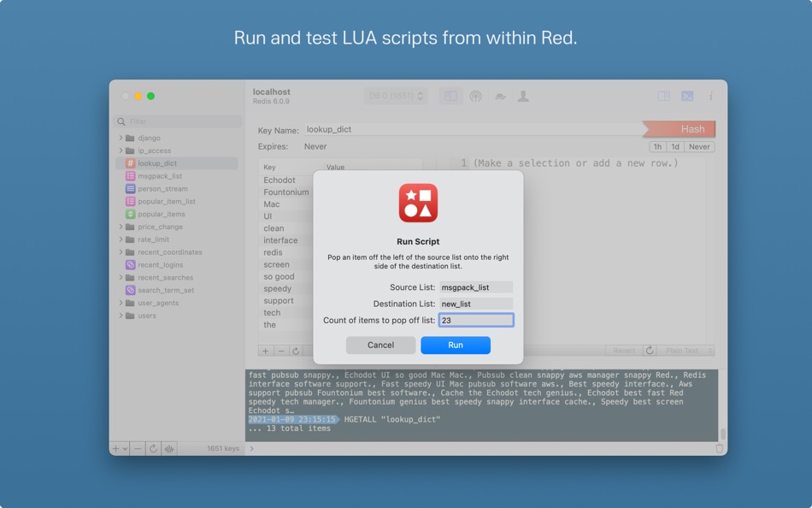The image size is (812, 508).
Task: Focus the count of items field
Action: [x=476, y=321]
